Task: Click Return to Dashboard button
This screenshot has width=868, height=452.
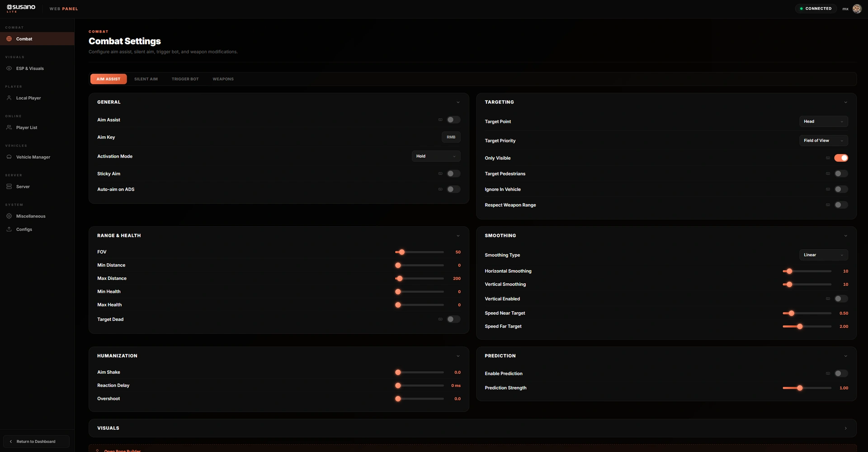Action: (36, 442)
